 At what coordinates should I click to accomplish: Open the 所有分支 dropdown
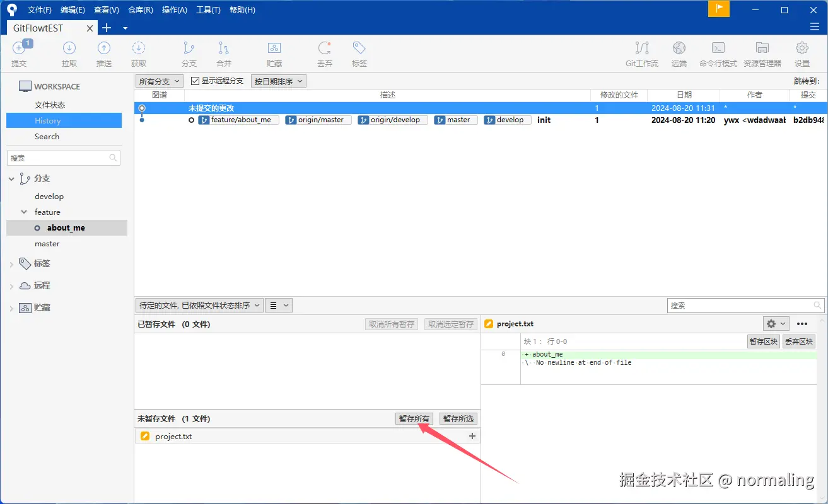click(160, 81)
